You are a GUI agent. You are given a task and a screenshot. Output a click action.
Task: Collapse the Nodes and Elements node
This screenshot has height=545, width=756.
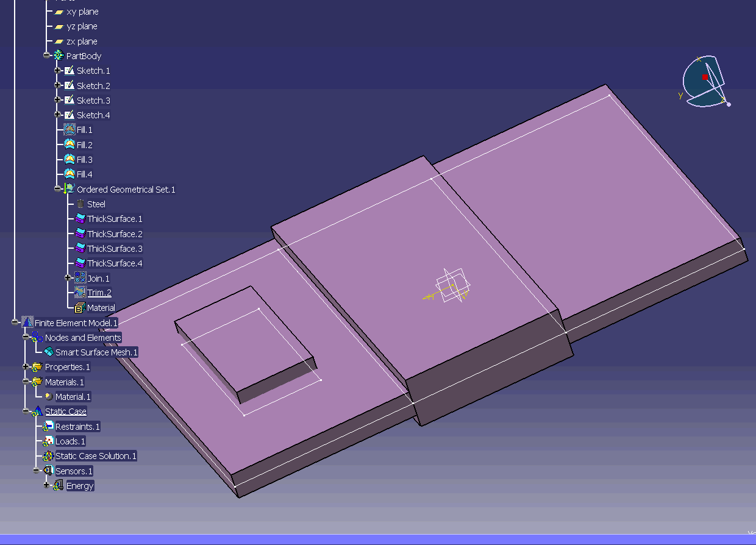(x=26, y=337)
